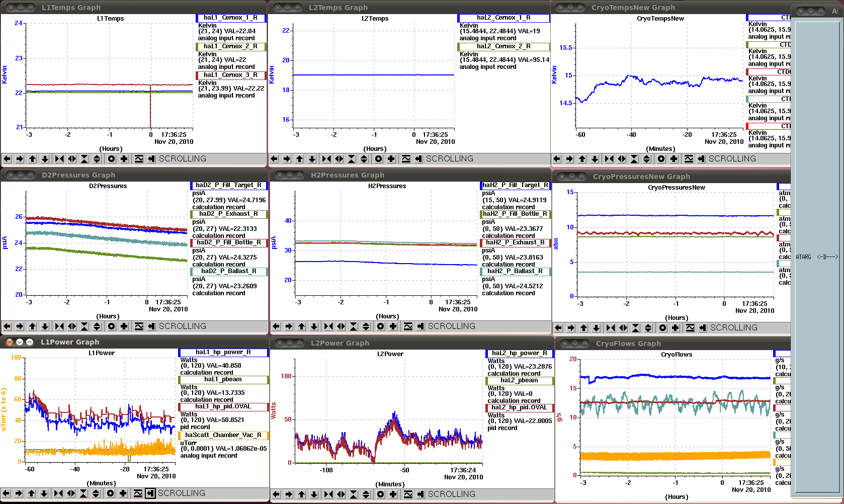The height and width of the screenshot is (504, 844).
Task: Pan right in H2Pressures Graph toolbar
Action: pyautogui.click(x=289, y=326)
